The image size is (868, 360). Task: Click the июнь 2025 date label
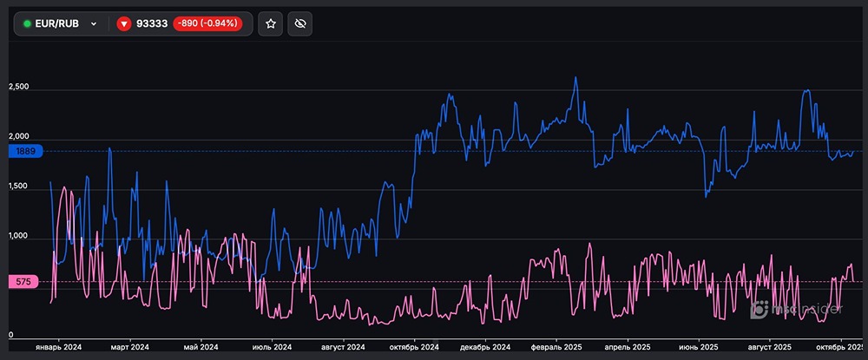click(699, 347)
